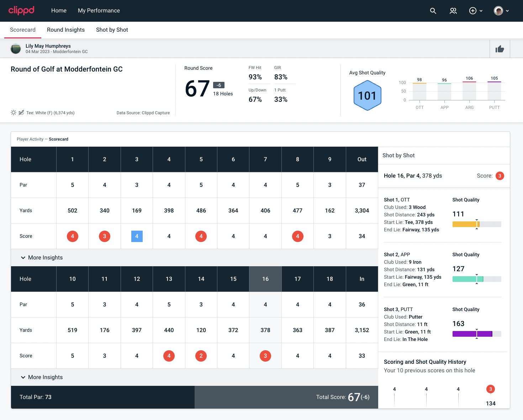523x420 pixels.
Task: Click the Clippd logo
Action: point(21,10)
